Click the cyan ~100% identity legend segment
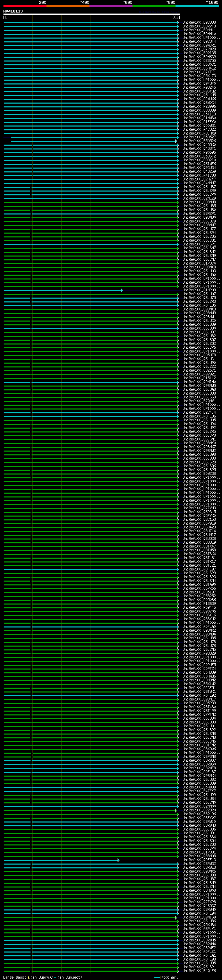Image resolution: width=222 pixels, height=980 pixels. [x=197, y=6]
